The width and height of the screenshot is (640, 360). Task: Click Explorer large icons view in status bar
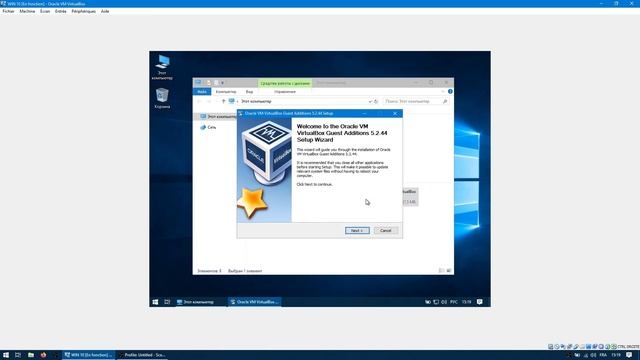pos(449,271)
